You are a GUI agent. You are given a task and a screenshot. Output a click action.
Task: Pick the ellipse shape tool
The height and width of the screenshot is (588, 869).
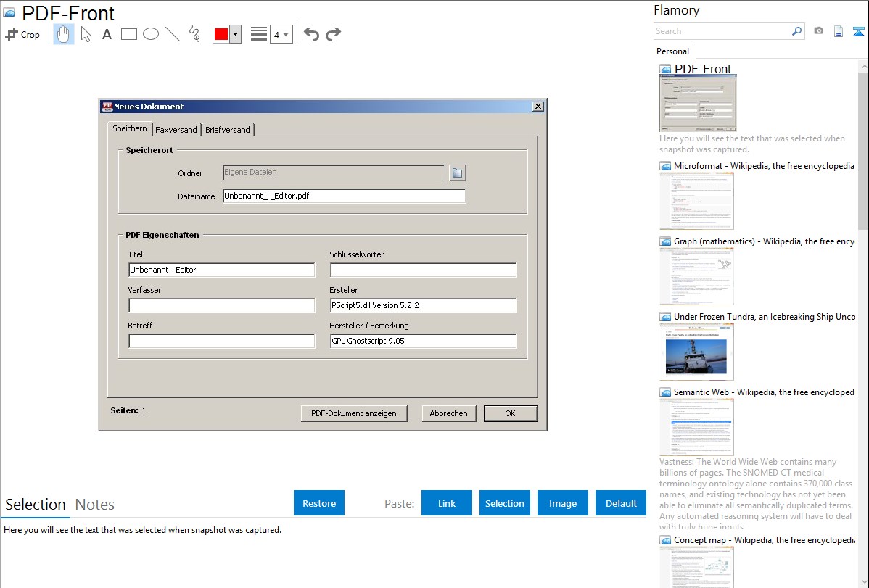tap(151, 34)
